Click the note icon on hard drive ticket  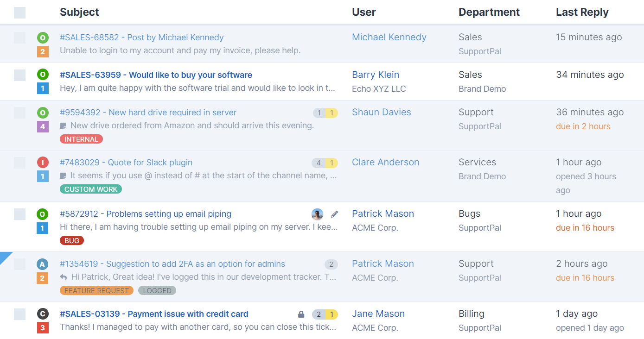[x=63, y=126]
